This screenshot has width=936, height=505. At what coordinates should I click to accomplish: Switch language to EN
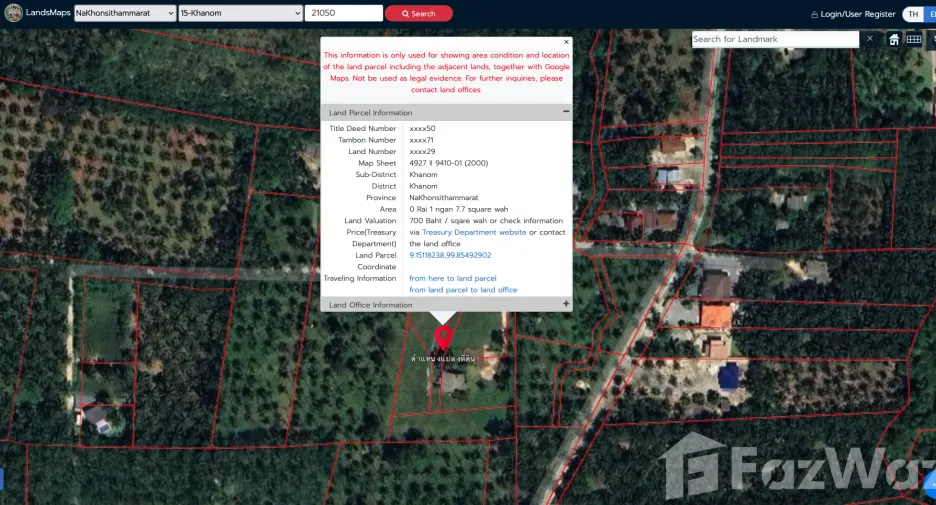931,14
